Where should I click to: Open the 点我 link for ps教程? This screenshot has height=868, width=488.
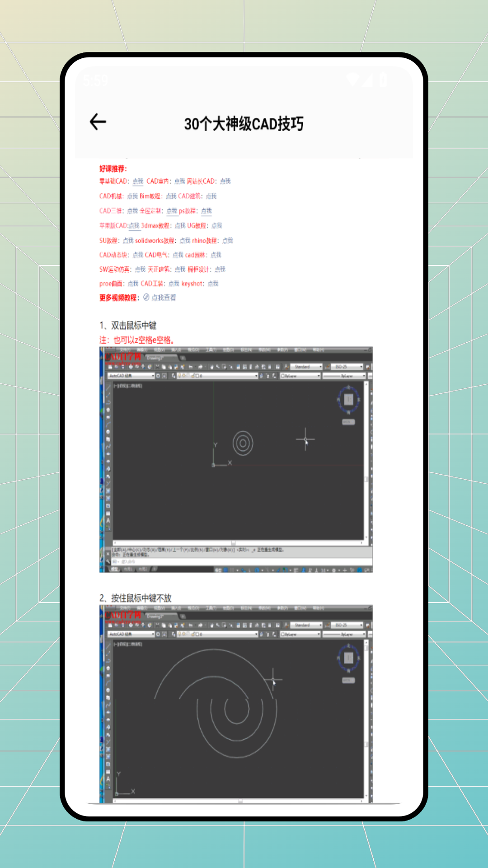pyautogui.click(x=206, y=211)
